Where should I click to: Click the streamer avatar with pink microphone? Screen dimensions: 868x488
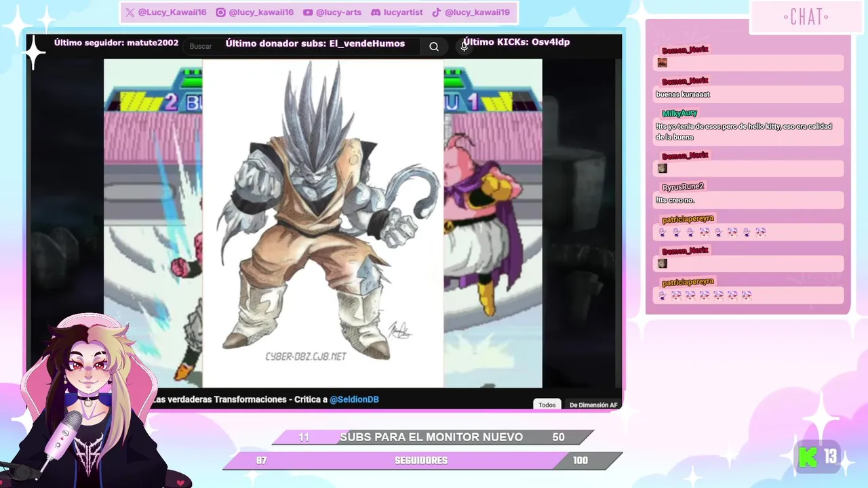[x=88, y=400]
